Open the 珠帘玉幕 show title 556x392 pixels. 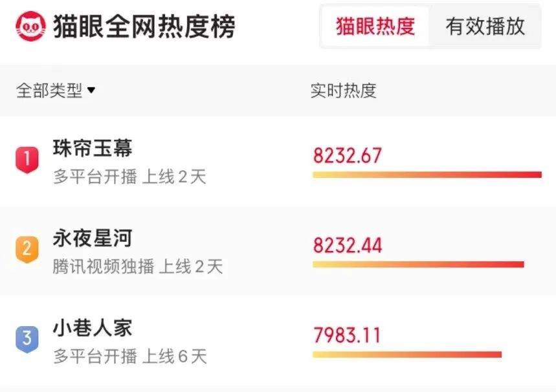coord(93,148)
